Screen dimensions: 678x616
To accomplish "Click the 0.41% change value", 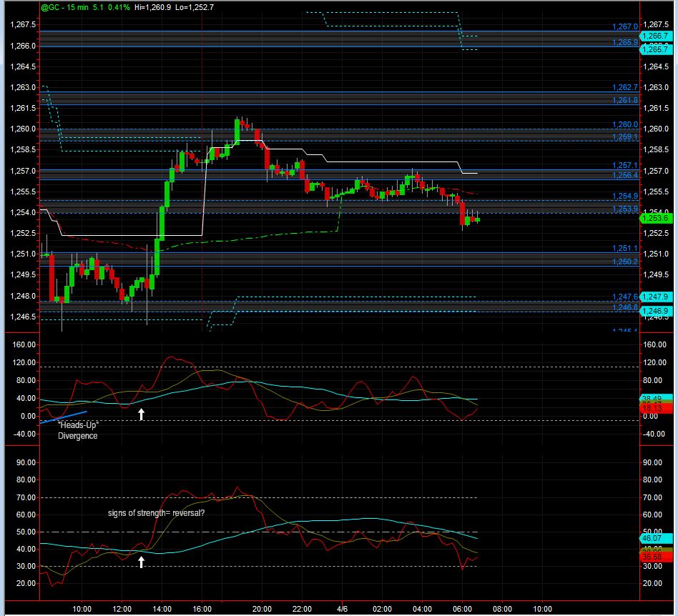I will coord(119,7).
